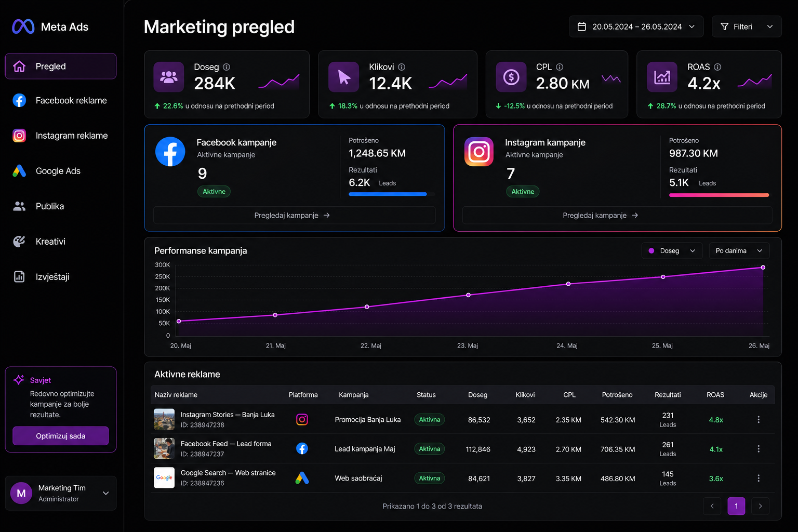
Task: Click the Aktivne badge under Facebook kampanje
Action: (x=214, y=192)
